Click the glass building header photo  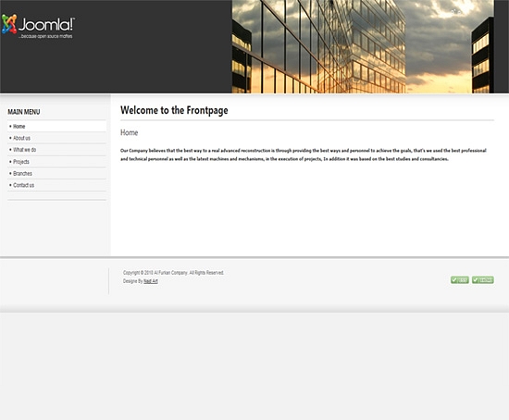(363, 47)
